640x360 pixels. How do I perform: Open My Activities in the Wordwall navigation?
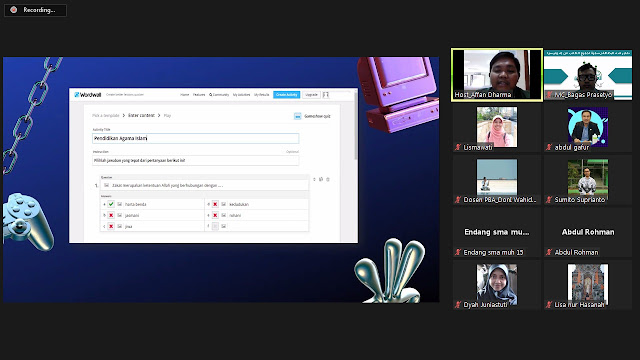(x=241, y=95)
